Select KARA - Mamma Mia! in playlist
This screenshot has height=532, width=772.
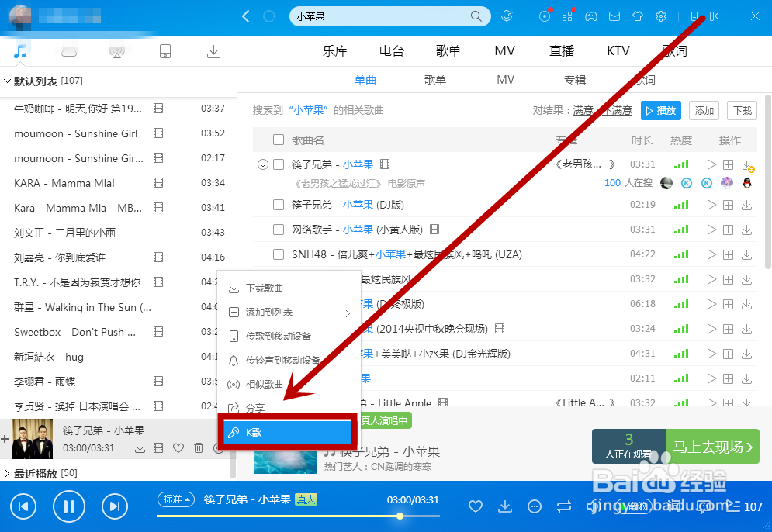click(118, 183)
